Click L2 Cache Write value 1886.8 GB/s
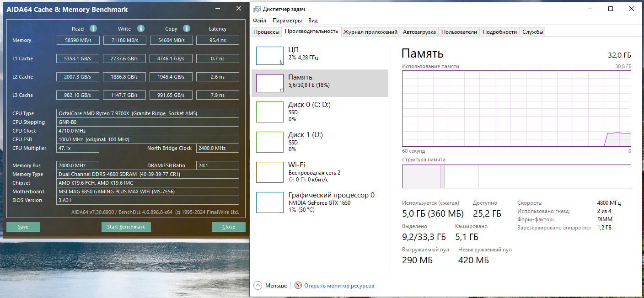The image size is (644, 298). (x=124, y=77)
